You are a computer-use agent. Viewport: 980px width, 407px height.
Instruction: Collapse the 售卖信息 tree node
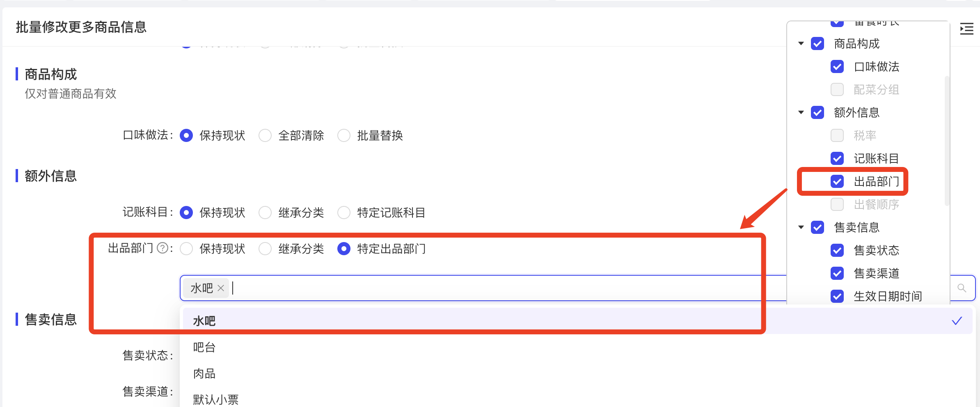[801, 227]
